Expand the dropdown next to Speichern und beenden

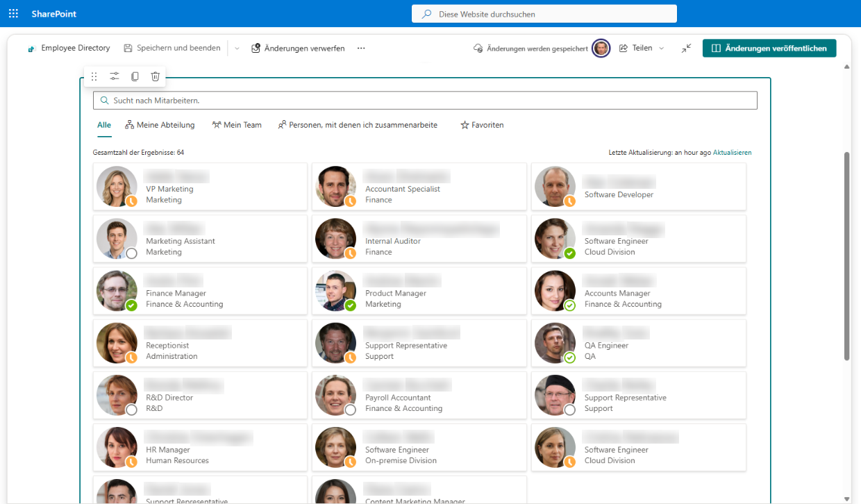click(237, 49)
